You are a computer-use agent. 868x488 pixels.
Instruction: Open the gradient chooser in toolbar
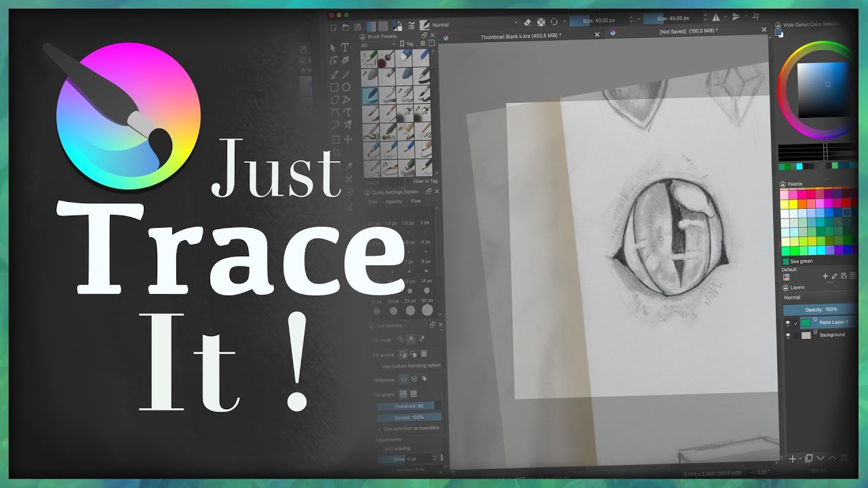coord(371,26)
